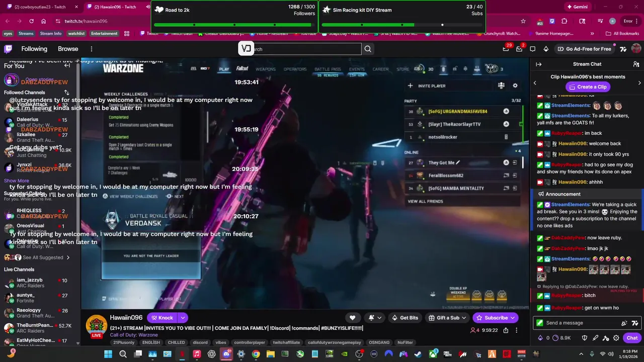644x362 pixels.
Task: Open the Entertainment bookmark folder
Action: [x=104, y=34]
